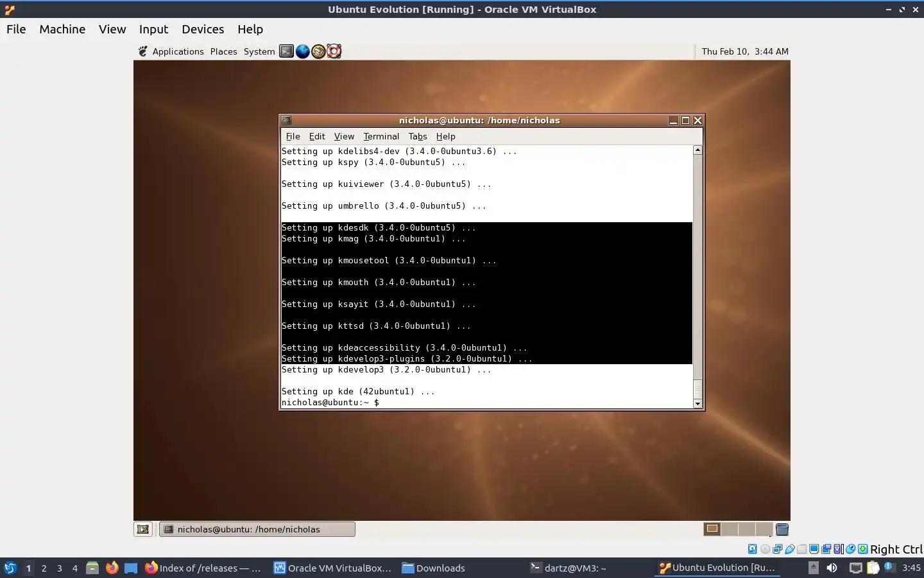Click the display settings status icon

tap(814, 549)
